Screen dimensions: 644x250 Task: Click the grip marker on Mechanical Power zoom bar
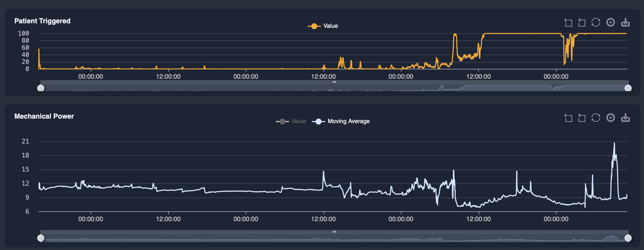[x=335, y=231]
